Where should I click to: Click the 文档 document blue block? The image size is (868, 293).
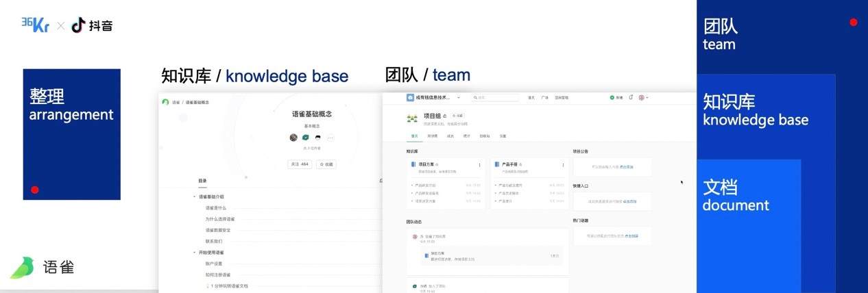click(749, 226)
